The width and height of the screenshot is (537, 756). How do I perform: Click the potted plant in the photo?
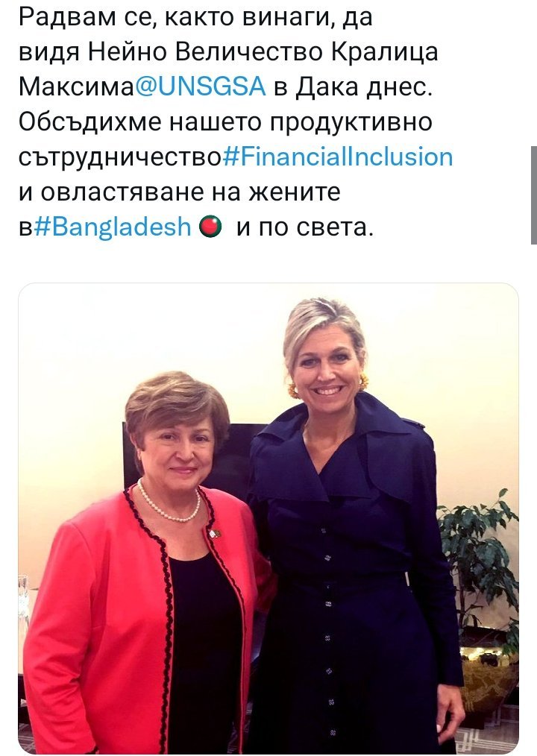pyautogui.click(x=480, y=564)
